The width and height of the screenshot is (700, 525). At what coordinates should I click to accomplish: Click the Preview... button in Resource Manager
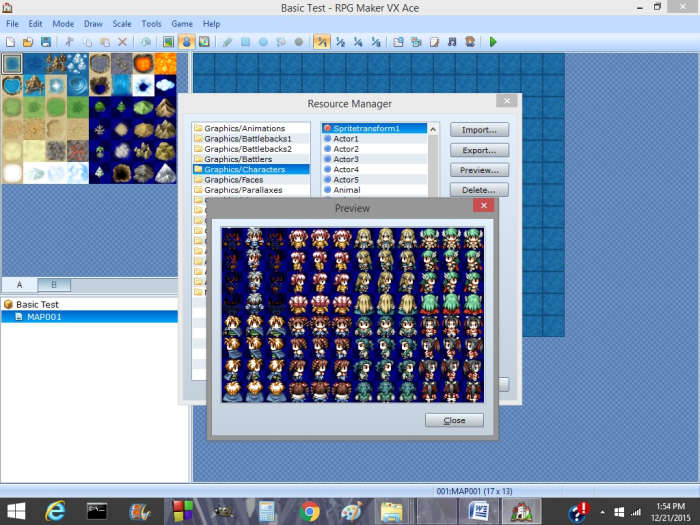[x=479, y=170]
